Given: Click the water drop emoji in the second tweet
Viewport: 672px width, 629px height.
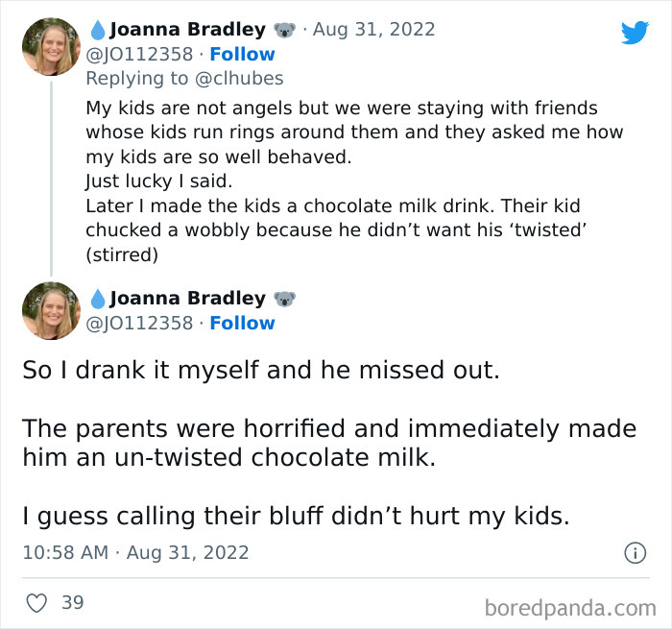Looking at the screenshot, I should click(96, 299).
